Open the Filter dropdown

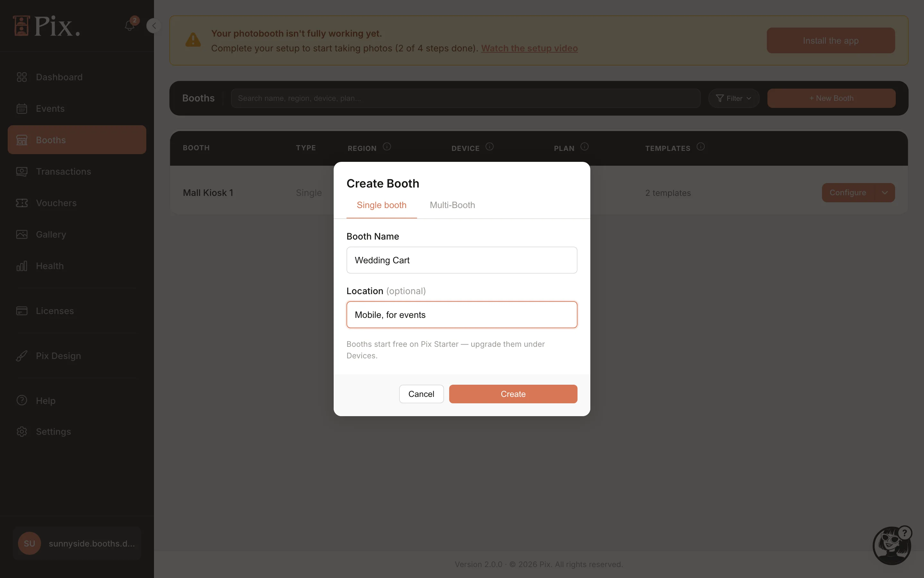[733, 98]
